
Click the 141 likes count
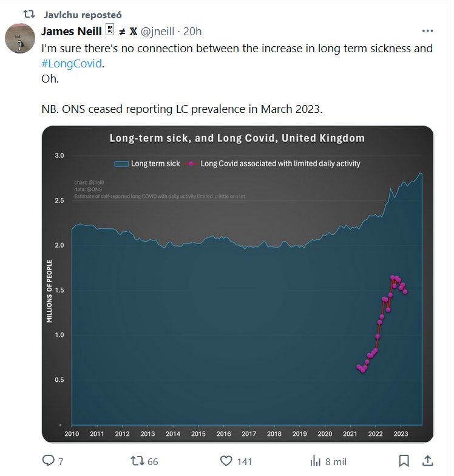coord(246,461)
